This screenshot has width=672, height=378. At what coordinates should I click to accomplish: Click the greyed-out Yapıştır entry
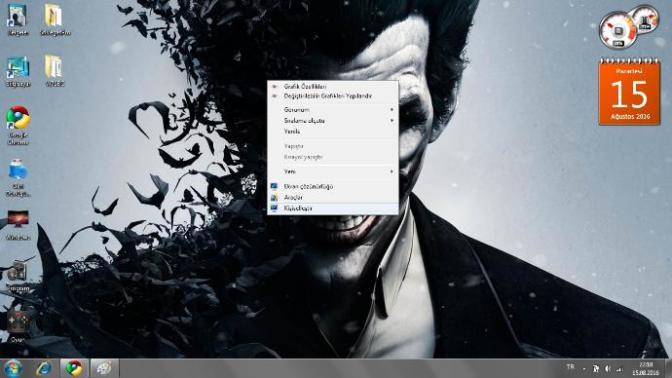click(333, 146)
